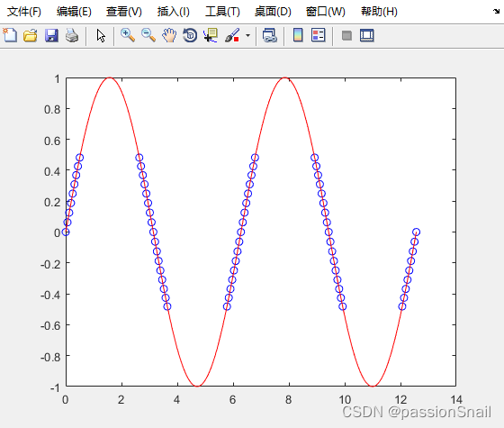Create a new figure with the New icon
This screenshot has height=428, width=504.
(10, 35)
